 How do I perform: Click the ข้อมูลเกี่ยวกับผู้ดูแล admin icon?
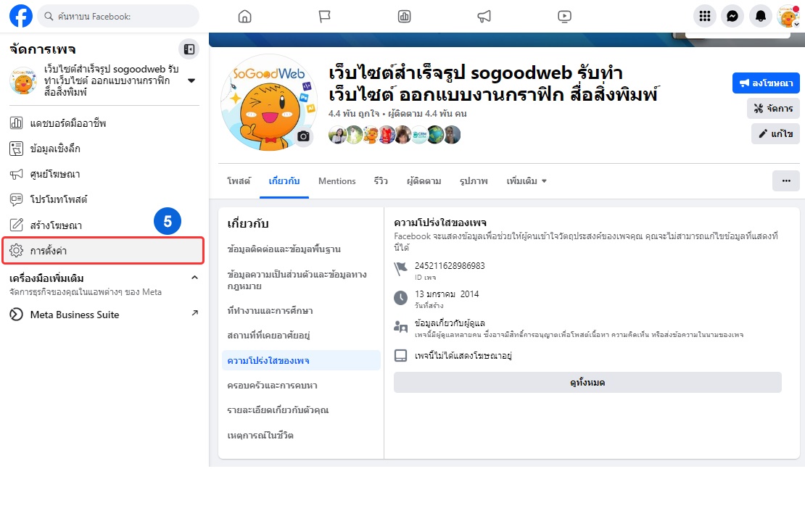pos(400,327)
